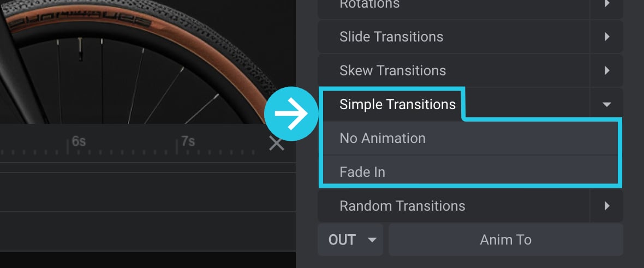Screen dimensions: 644x268
Task: Click the Anim To button
Action: (505, 240)
